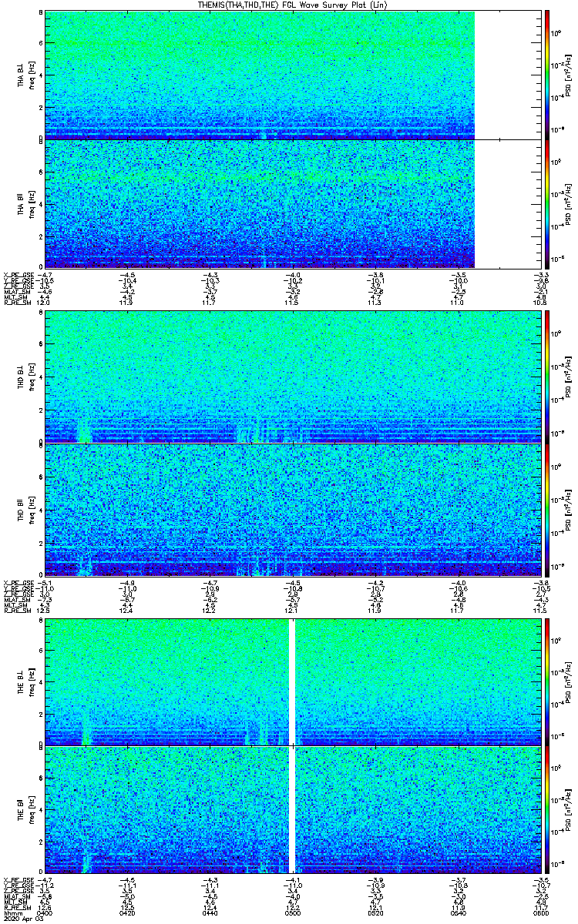Click the color bar beside THE B∥ panel

[546, 809]
